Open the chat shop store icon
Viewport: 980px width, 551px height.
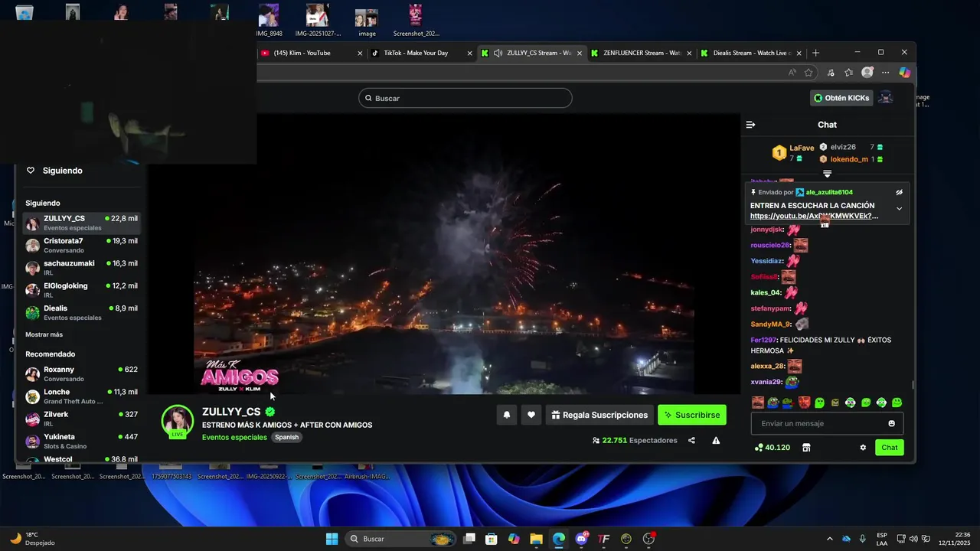[x=806, y=448]
